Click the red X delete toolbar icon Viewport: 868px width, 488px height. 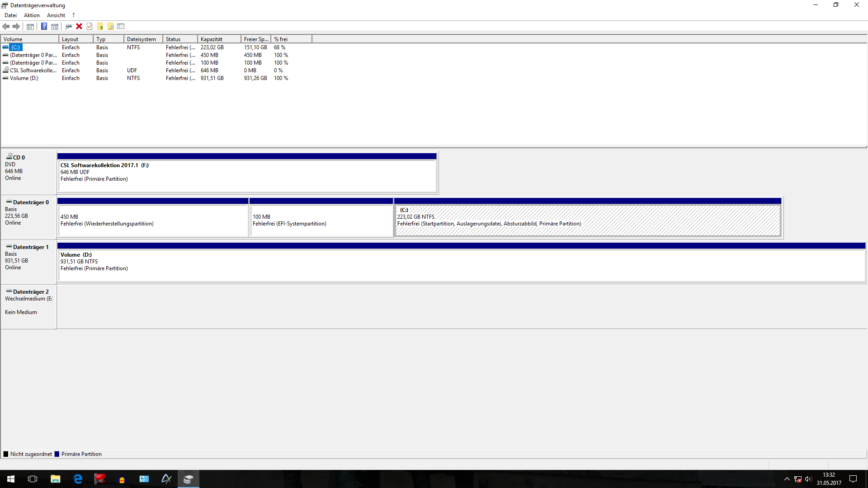(79, 26)
